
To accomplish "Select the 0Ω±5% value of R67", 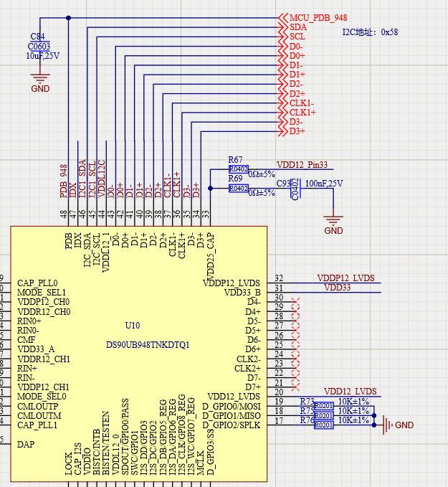I will (x=262, y=174).
